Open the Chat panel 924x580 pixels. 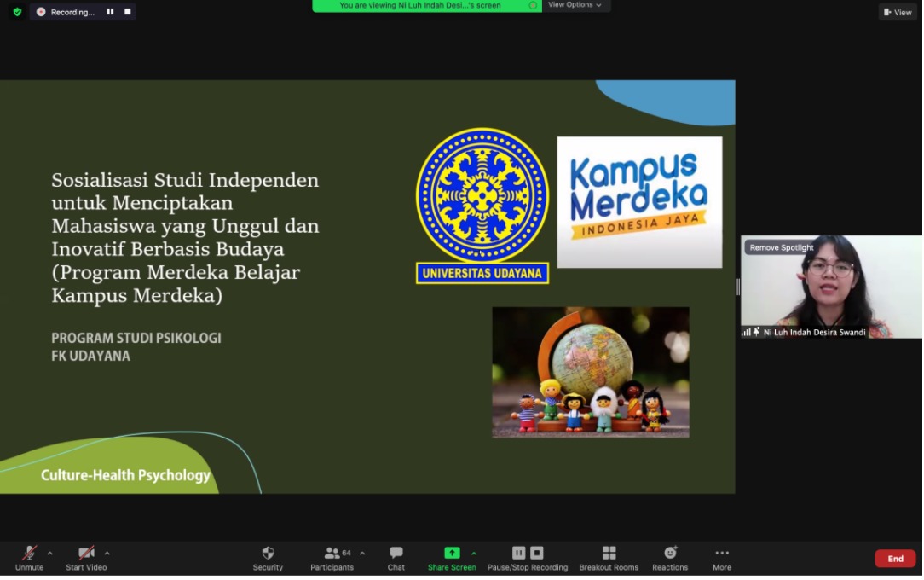click(396, 558)
